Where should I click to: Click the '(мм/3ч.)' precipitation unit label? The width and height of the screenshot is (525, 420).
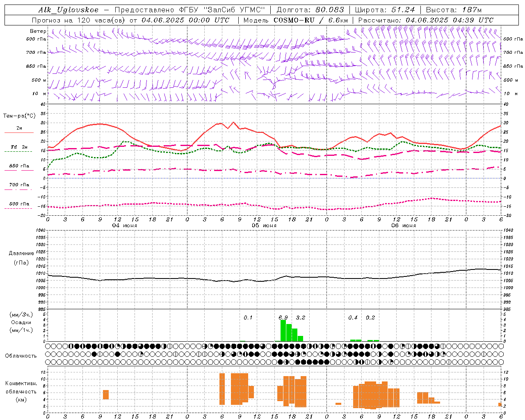coord(21,315)
